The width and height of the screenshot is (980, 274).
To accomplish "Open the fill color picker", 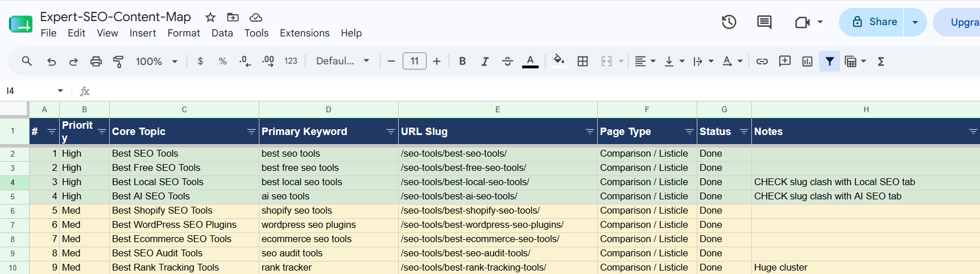I will (x=559, y=61).
